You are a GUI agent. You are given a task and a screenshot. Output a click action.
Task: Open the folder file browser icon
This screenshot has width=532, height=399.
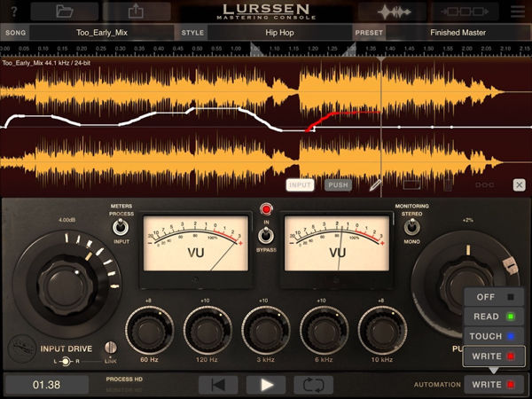(64, 12)
